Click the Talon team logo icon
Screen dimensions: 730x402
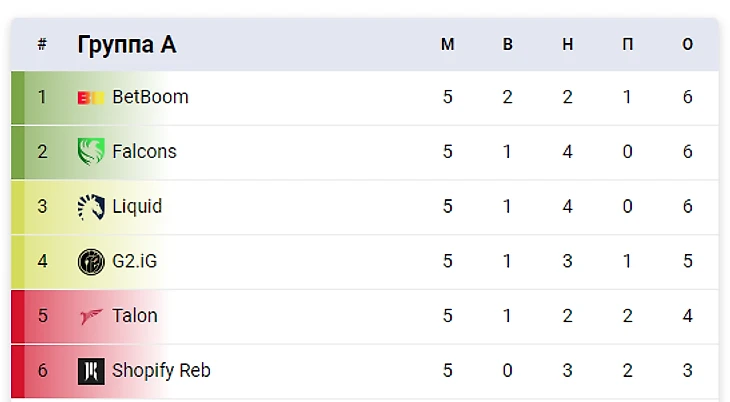(x=91, y=316)
